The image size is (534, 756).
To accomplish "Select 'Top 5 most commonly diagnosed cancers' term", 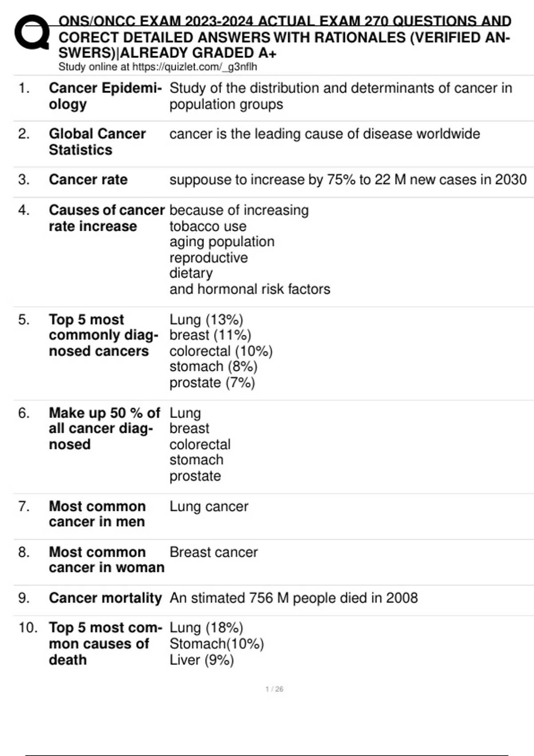I will coord(103,335).
